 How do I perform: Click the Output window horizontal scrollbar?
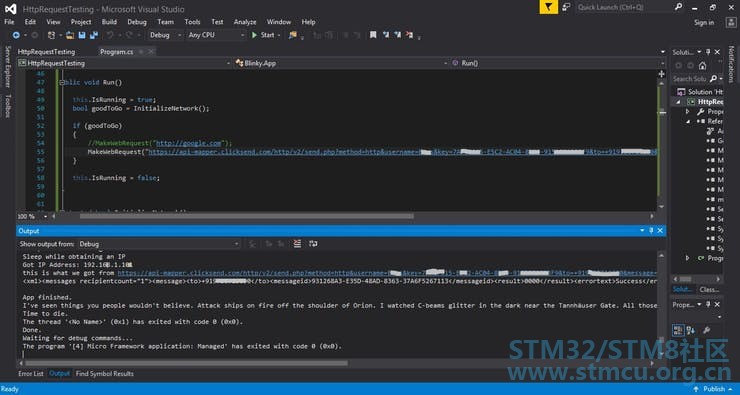click(186, 363)
